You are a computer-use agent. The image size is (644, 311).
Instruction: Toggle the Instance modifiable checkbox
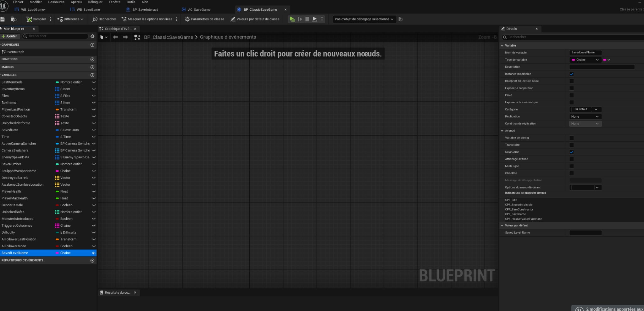571,74
